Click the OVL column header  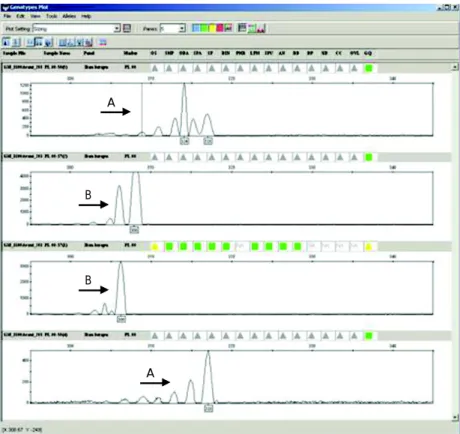[354, 53]
